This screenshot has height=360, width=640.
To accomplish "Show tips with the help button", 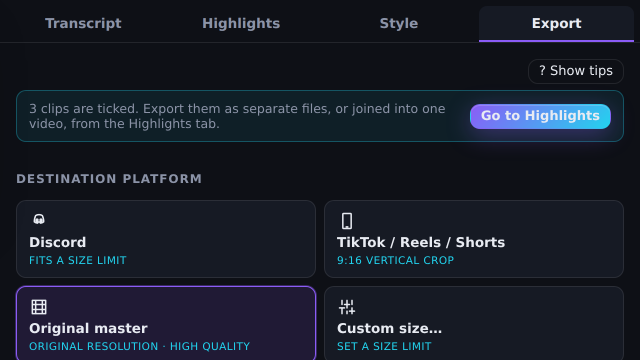I will click(x=576, y=71).
